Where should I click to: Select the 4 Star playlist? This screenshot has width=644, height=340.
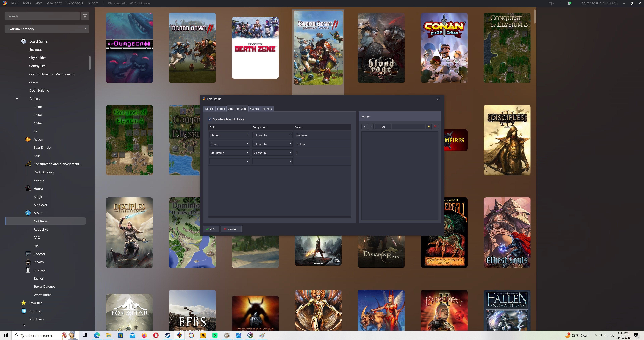pos(38,123)
